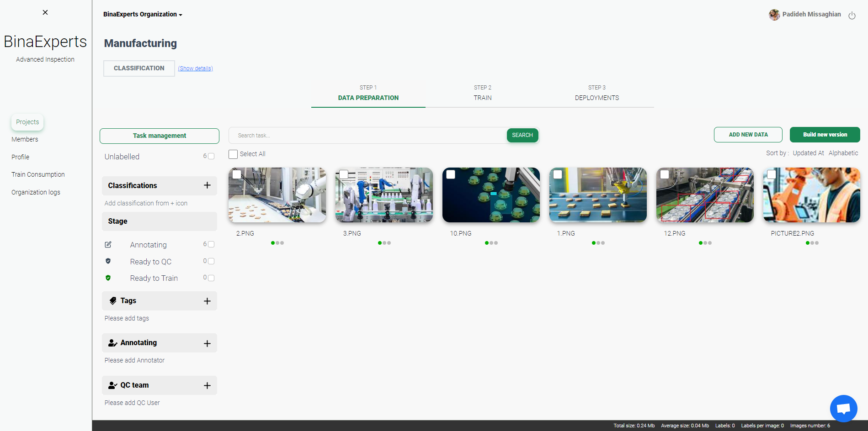Open the chat support bubble
Screen dimensions: 868x431
click(x=843, y=409)
